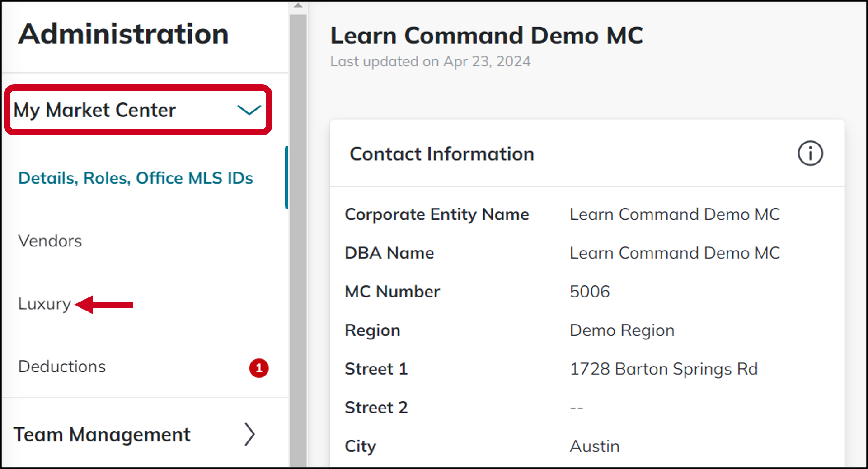Click the Region label
The width and height of the screenshot is (868, 469).
point(372,330)
